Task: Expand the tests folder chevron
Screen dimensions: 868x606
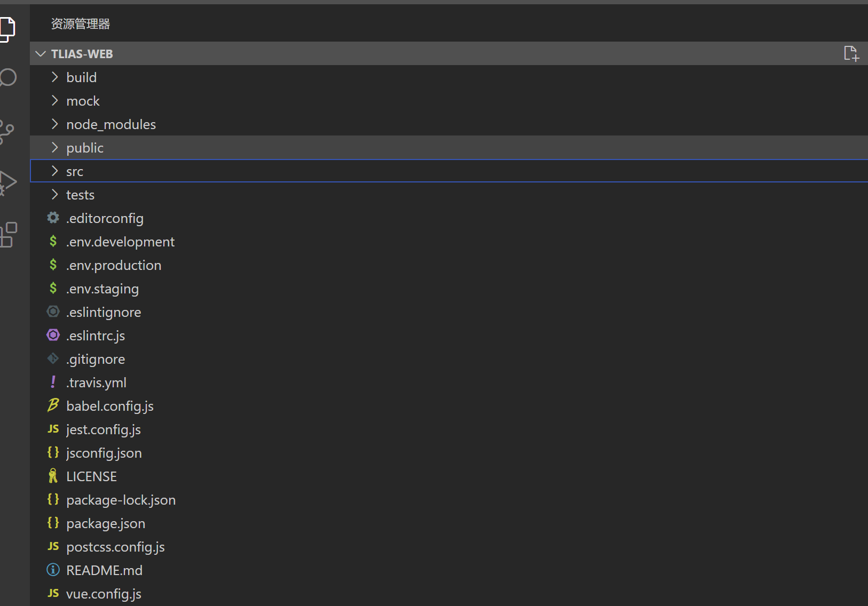Action: point(54,195)
